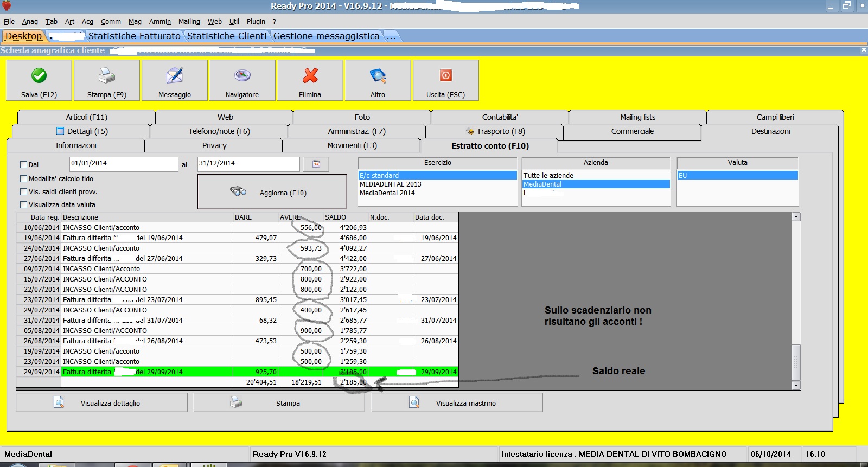Image resolution: width=868 pixels, height=467 pixels.
Task: Select MEDIADENTAL 2013 in Esercizio list
Action: click(x=437, y=184)
